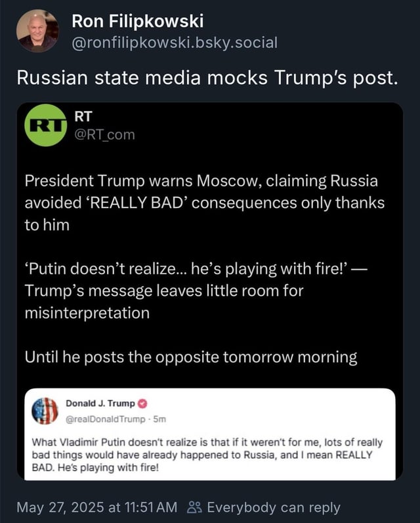Click the May 27, 2025 post timestamp
420x523 pixels.
tap(96, 507)
